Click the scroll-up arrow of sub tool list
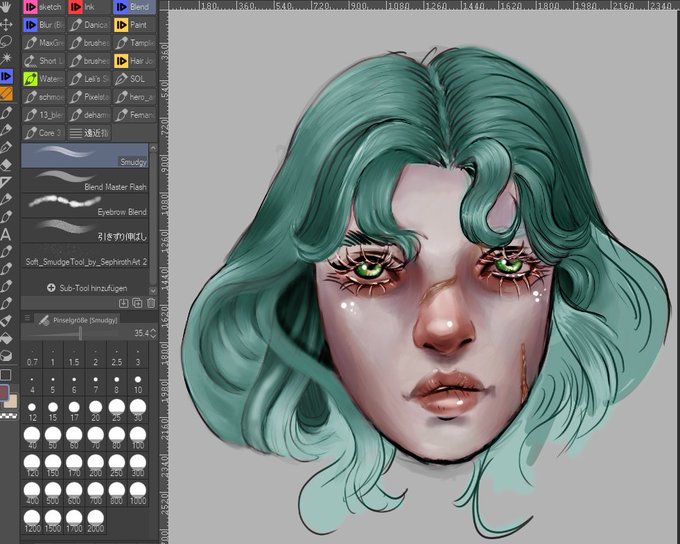 point(153,148)
